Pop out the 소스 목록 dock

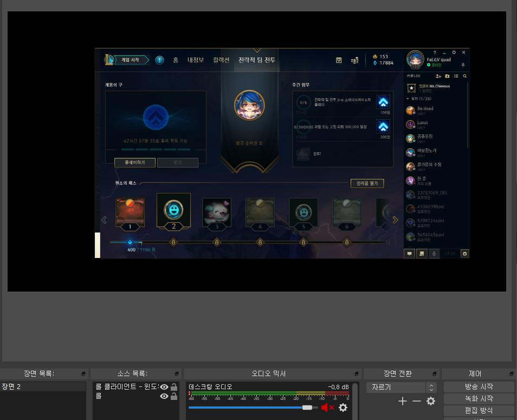click(177, 373)
